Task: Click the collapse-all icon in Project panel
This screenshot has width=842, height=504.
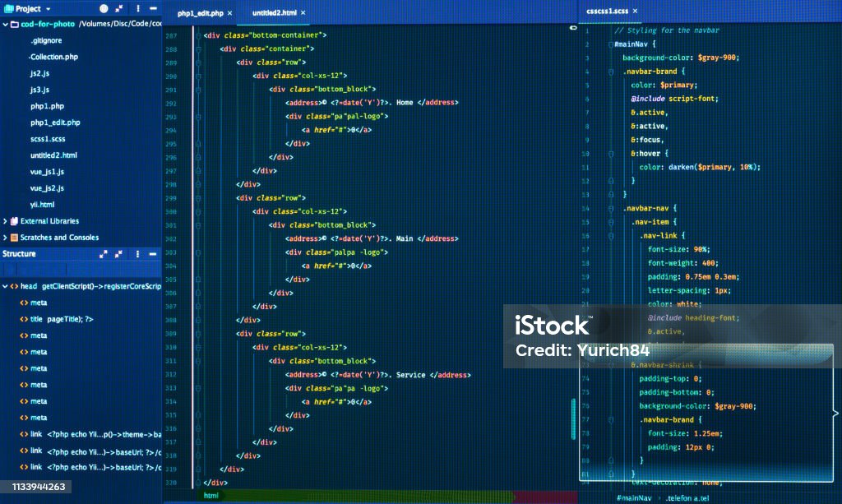Action: click(119, 8)
